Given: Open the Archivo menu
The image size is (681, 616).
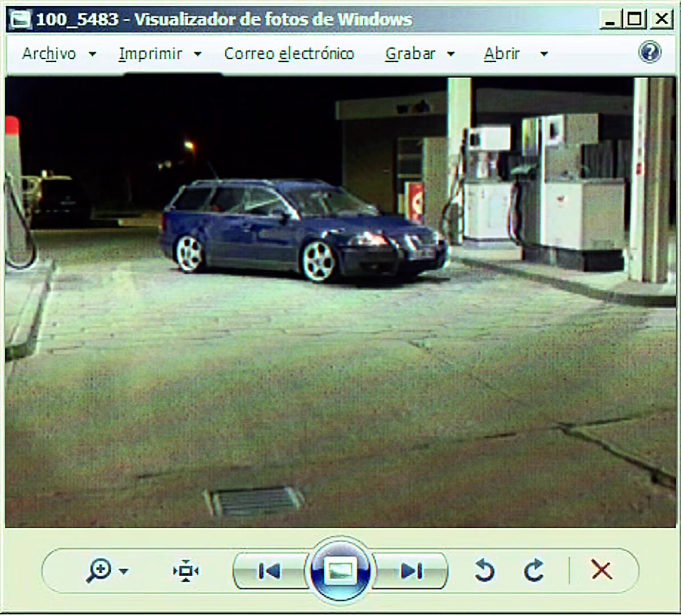Looking at the screenshot, I should [x=49, y=54].
